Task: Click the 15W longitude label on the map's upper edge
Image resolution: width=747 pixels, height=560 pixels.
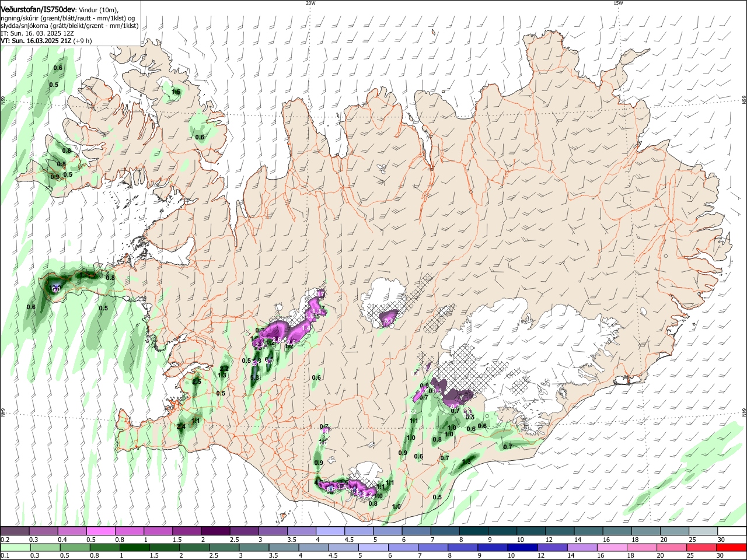Action: click(618, 3)
